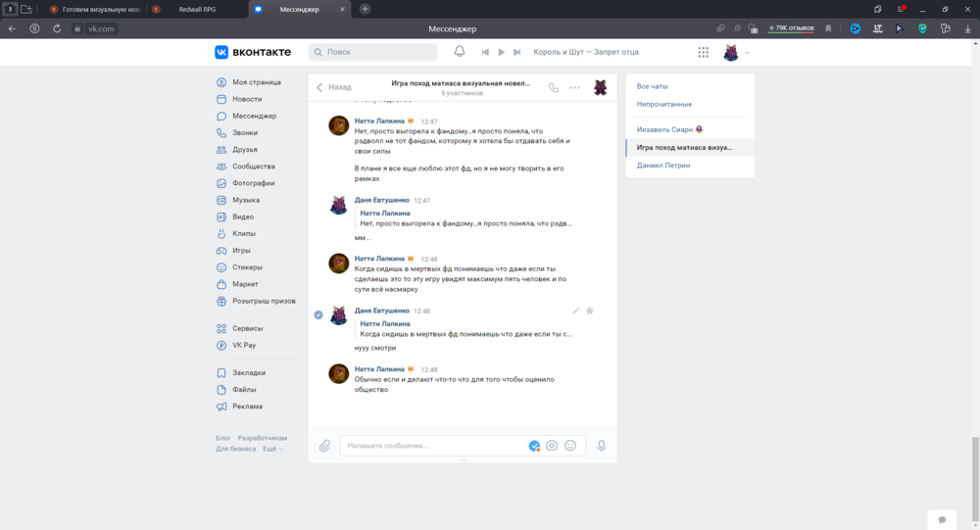
Task: Open Игры in sidebar
Action: (x=234, y=251)
